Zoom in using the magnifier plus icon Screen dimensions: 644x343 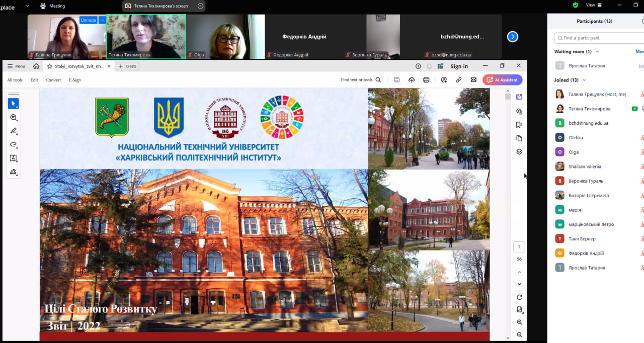[519, 322]
